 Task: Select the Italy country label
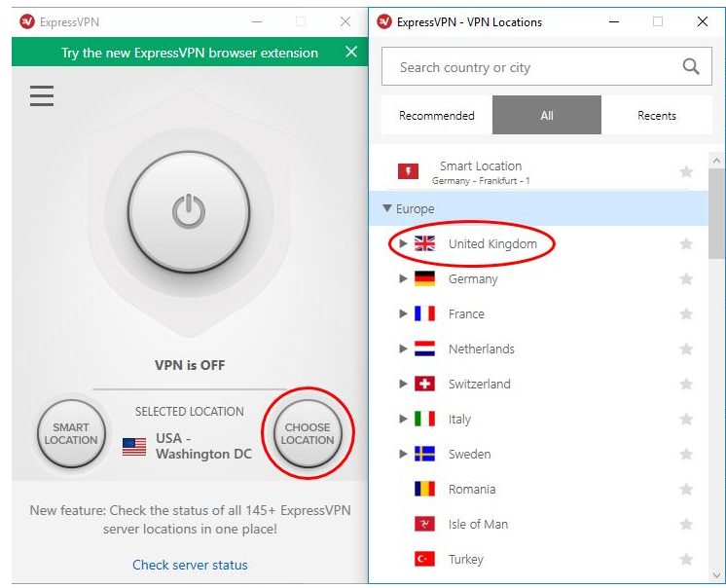click(x=459, y=419)
